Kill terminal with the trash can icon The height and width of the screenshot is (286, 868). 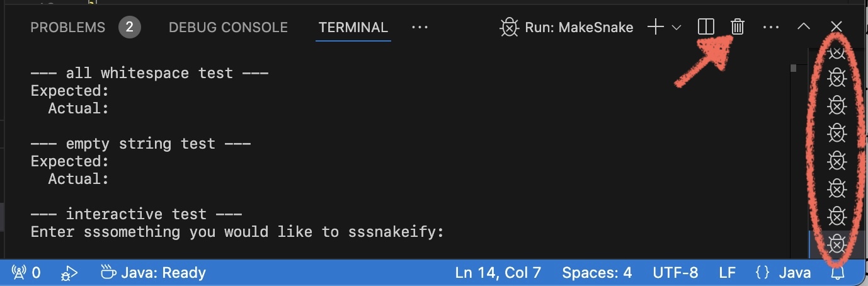738,27
